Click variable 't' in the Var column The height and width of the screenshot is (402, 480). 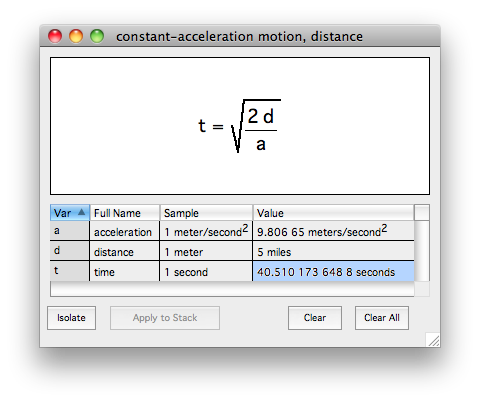pyautogui.click(x=70, y=271)
